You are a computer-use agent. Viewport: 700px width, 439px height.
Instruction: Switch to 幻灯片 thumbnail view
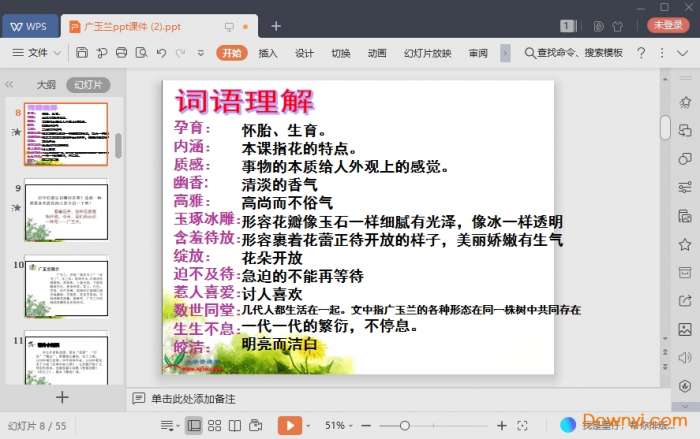click(88, 84)
